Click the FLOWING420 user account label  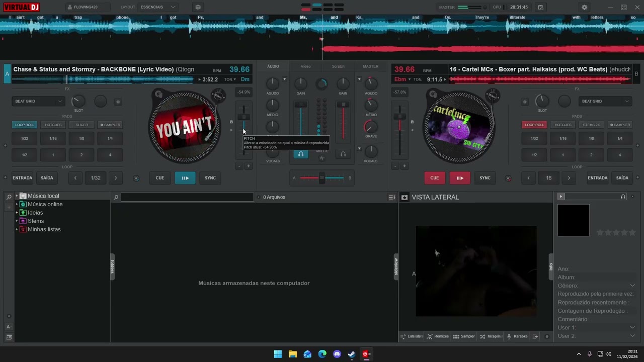[86, 8]
